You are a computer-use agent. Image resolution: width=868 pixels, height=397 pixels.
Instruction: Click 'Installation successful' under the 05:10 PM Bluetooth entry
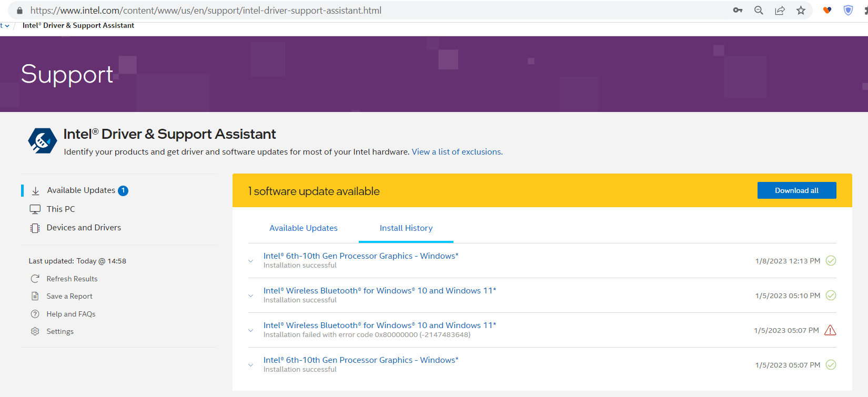(x=300, y=300)
